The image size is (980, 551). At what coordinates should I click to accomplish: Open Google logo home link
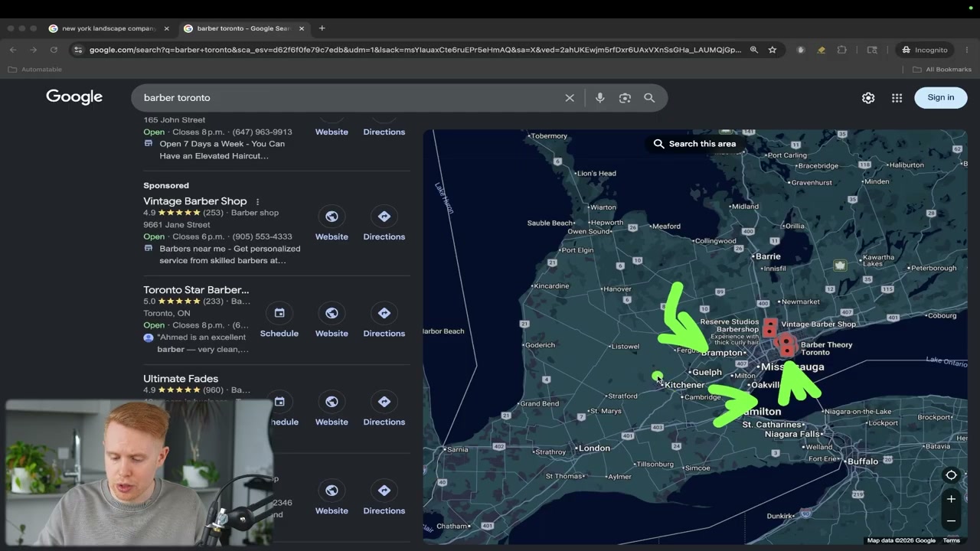pos(74,97)
